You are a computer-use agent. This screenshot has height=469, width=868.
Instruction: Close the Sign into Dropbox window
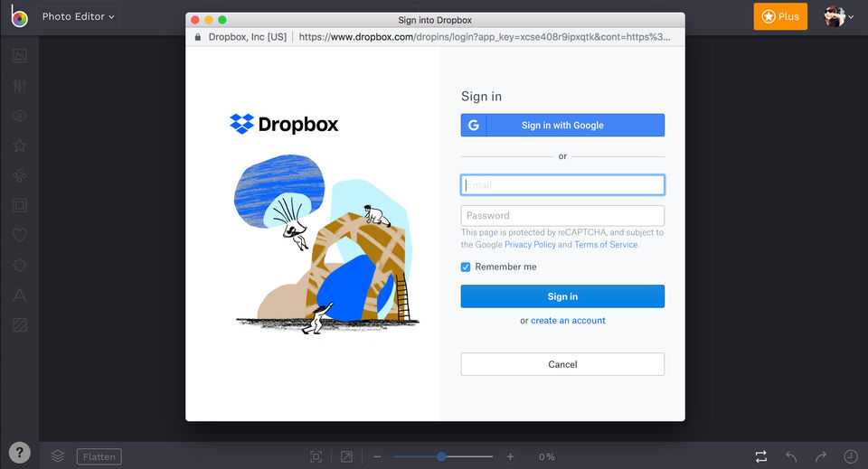coord(195,20)
